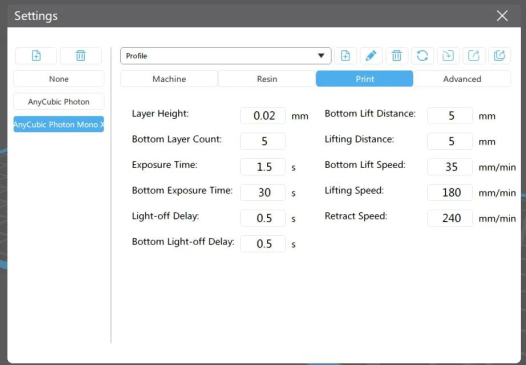Screen dimensions: 526x365
Task: Click the Bottom Exposure Time field
Action: [263, 192]
